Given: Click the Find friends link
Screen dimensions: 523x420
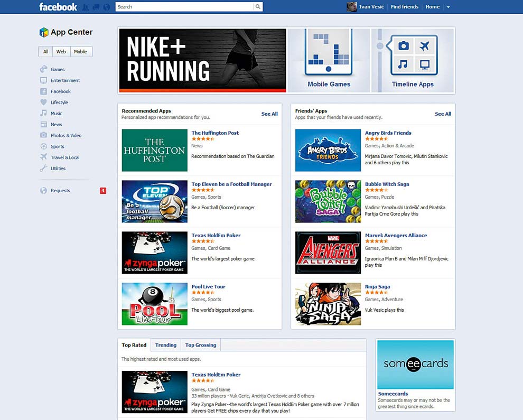Looking at the screenshot, I should point(405,7).
